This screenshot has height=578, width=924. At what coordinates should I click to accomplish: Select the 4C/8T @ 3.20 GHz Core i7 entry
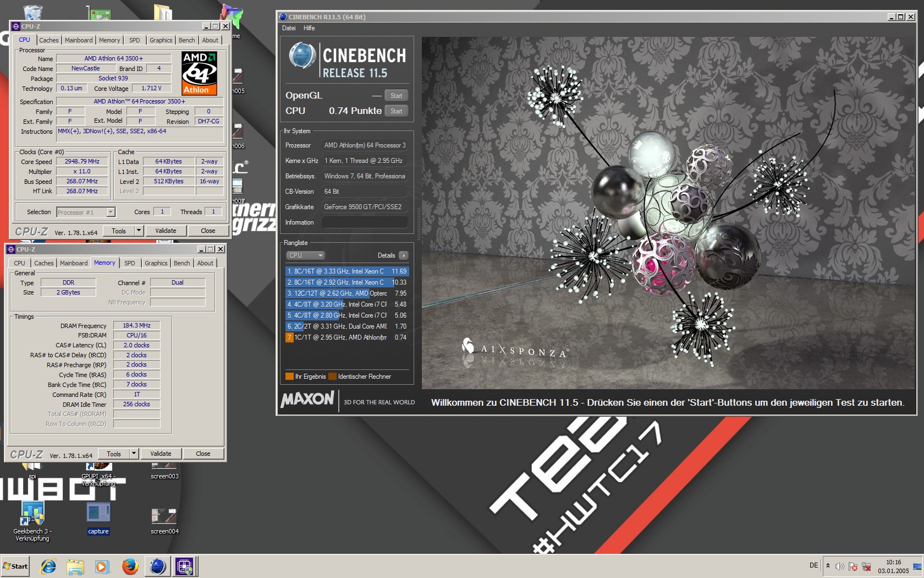tap(346, 304)
